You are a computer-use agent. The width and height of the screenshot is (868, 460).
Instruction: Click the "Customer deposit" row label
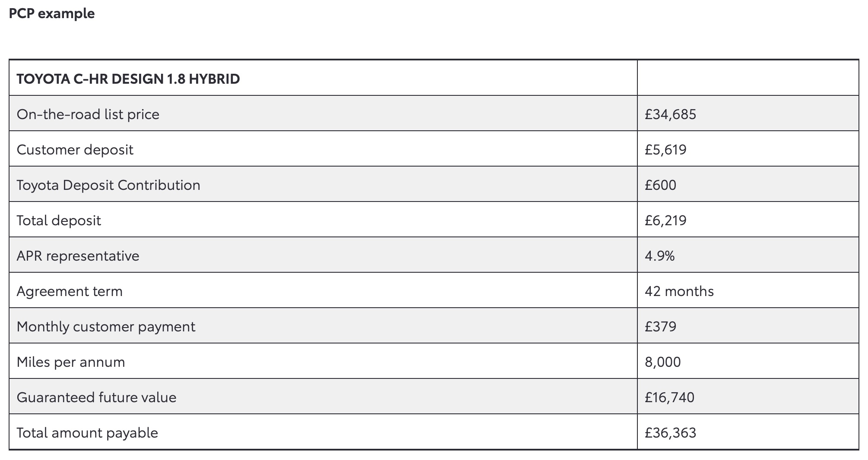[75, 150]
